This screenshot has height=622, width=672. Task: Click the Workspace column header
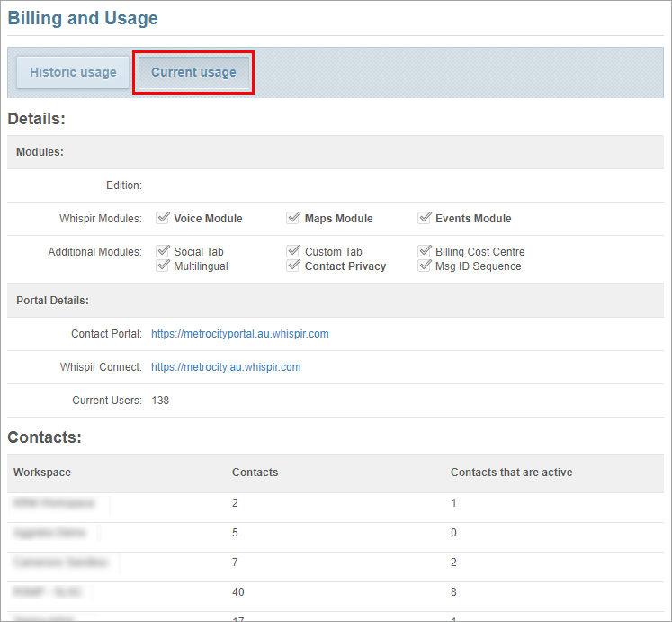point(42,473)
